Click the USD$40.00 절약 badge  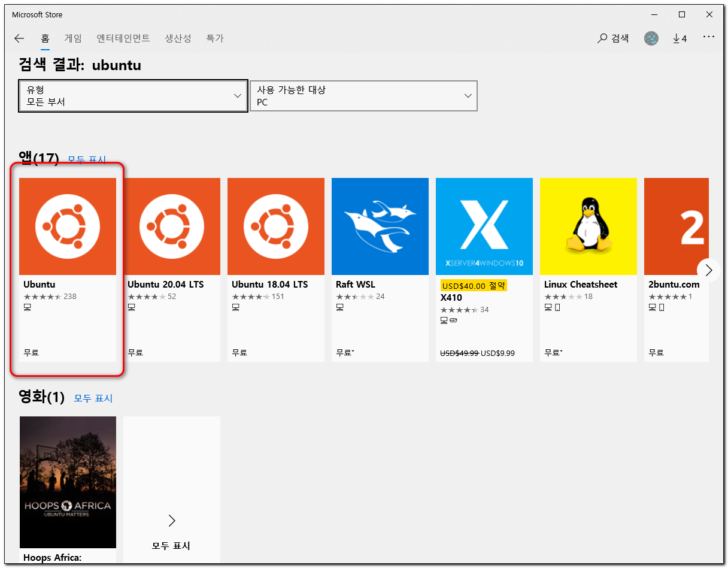[x=474, y=286]
